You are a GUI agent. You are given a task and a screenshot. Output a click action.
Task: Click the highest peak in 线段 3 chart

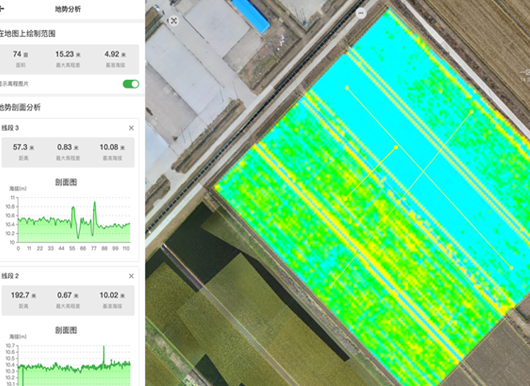[95, 202]
